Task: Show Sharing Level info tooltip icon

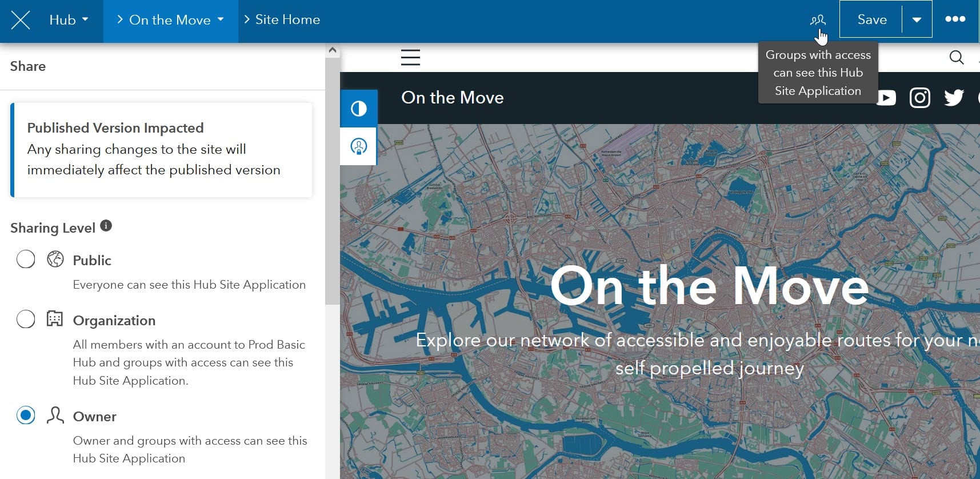Action: click(x=106, y=226)
